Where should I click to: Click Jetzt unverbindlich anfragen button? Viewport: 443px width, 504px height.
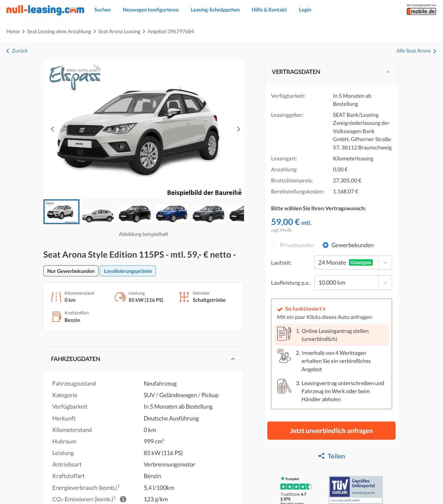[x=331, y=431]
